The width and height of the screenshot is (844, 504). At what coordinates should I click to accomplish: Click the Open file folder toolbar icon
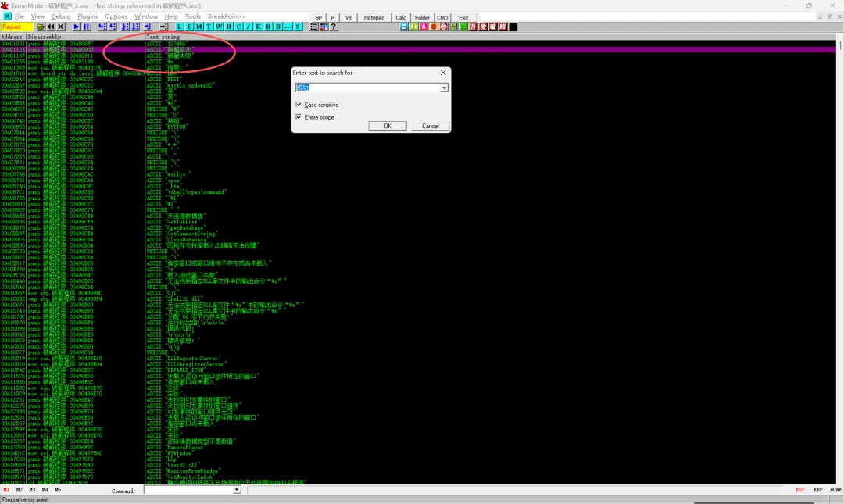click(41, 27)
